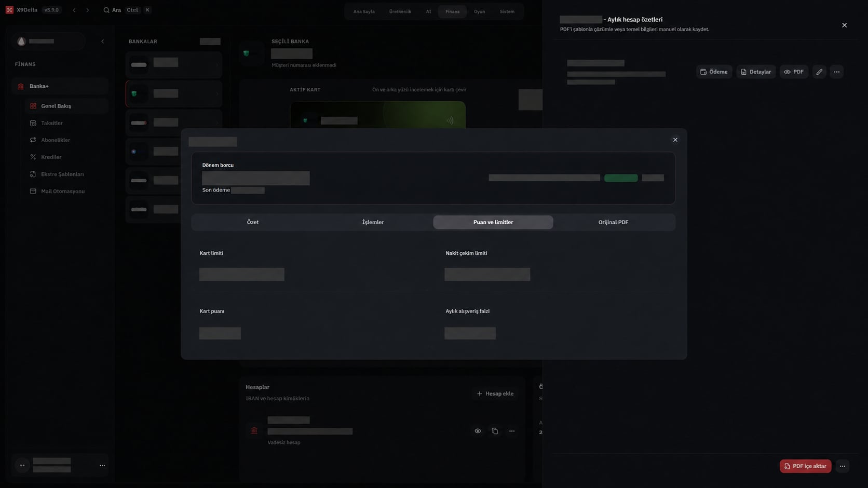Screen dimensions: 868x488
Task: Go forward with the navigation arrow
Action: (x=87, y=10)
